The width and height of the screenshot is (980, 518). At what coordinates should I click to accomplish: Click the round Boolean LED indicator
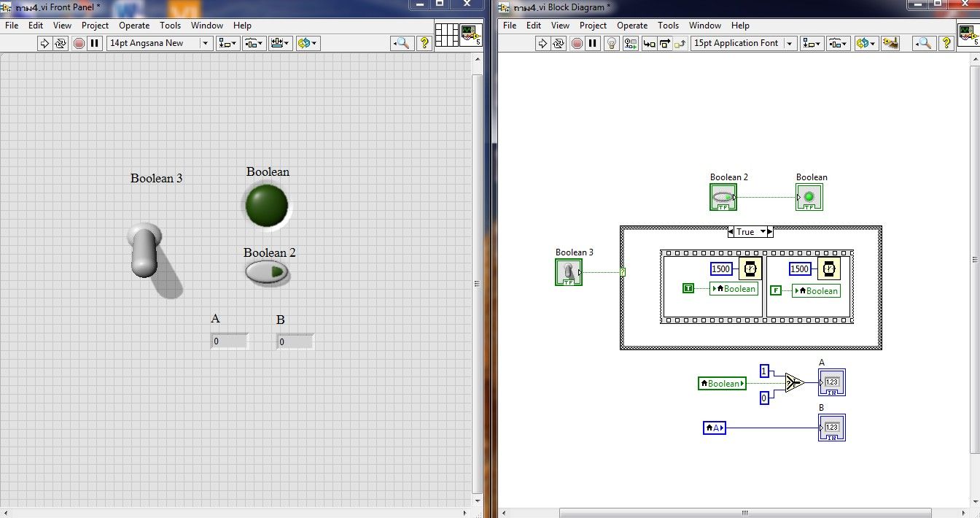[x=266, y=205]
